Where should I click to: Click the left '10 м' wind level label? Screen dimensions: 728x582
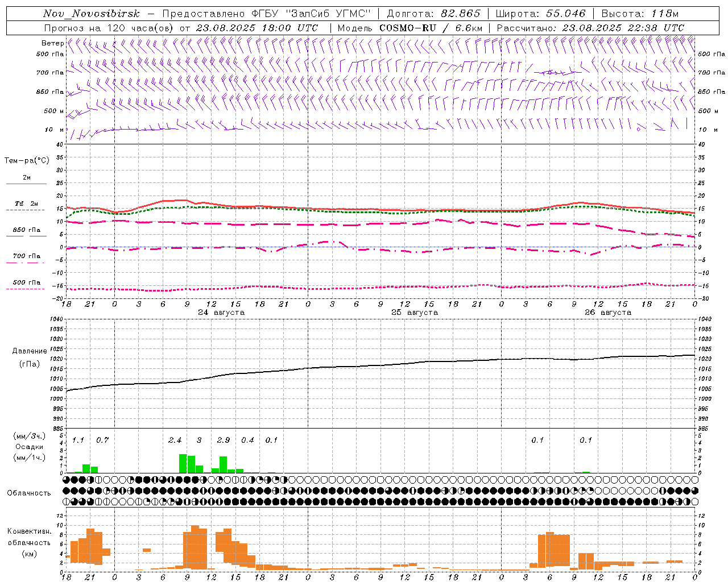(x=54, y=130)
